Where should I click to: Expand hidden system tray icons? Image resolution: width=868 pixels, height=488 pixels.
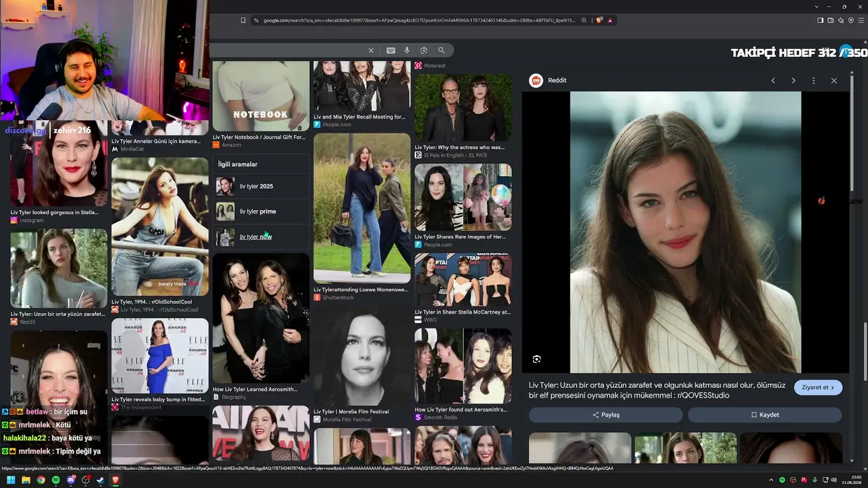tap(771, 481)
